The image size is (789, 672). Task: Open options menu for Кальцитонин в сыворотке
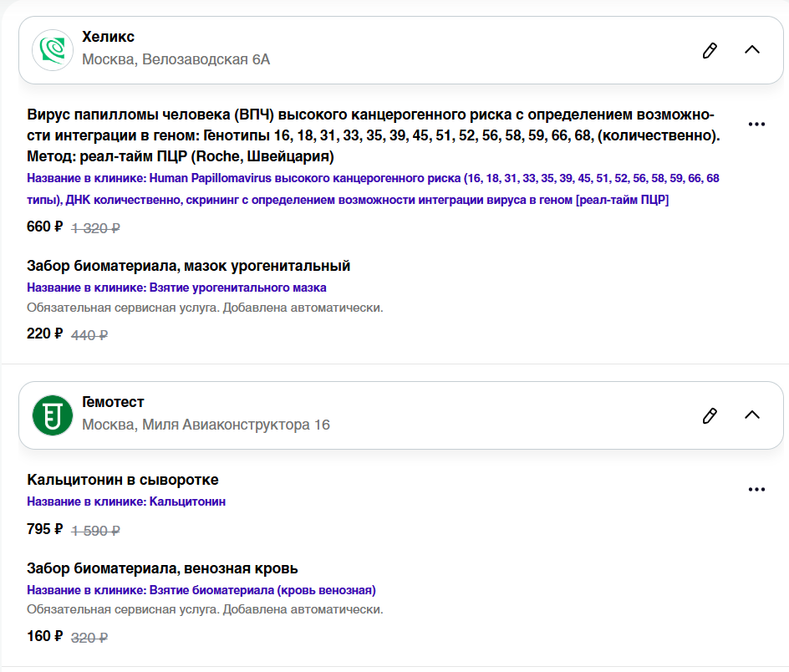pyautogui.click(x=756, y=490)
